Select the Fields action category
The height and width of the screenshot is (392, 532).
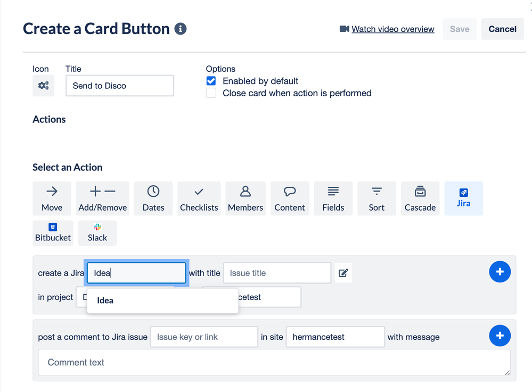coord(333,198)
